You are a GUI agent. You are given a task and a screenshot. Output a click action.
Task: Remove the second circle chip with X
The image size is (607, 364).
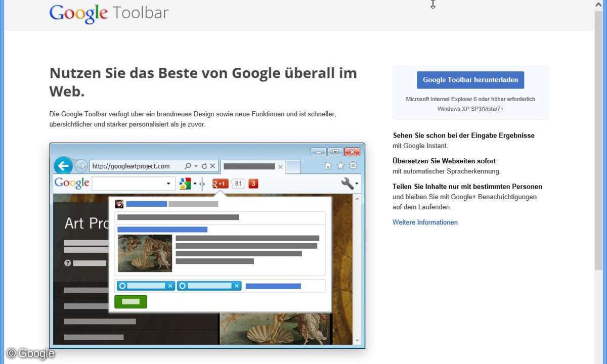coord(236,286)
